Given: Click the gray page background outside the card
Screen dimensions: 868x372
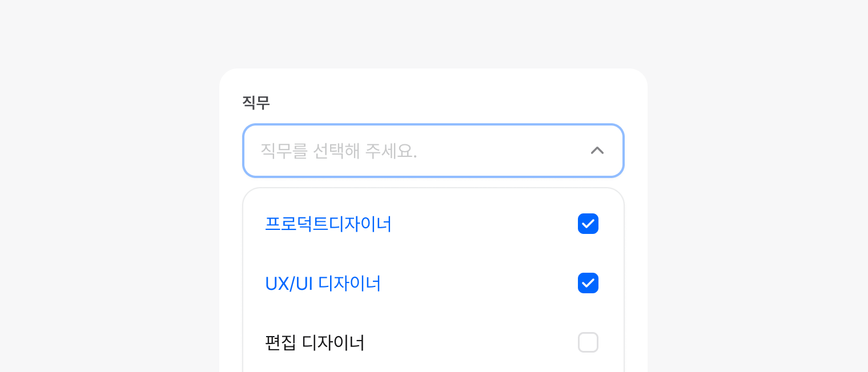Looking at the screenshot, I should coord(114,171).
